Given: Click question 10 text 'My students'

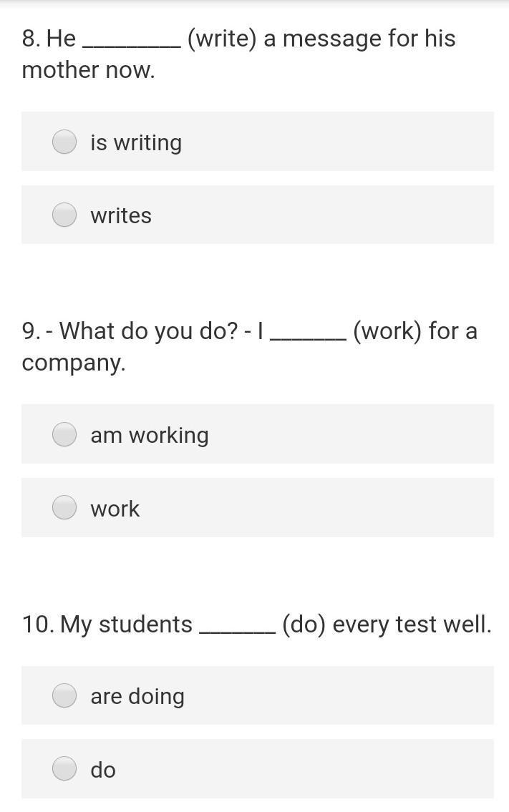Looking at the screenshot, I should [126, 625].
